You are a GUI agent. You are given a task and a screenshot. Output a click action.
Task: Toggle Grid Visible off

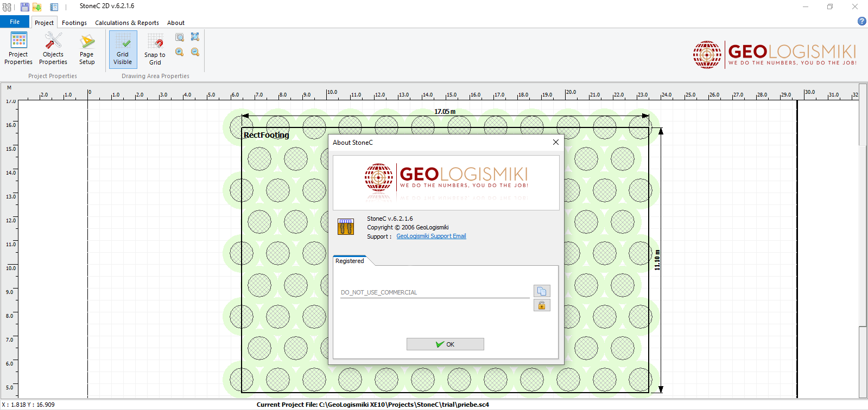pyautogui.click(x=123, y=49)
